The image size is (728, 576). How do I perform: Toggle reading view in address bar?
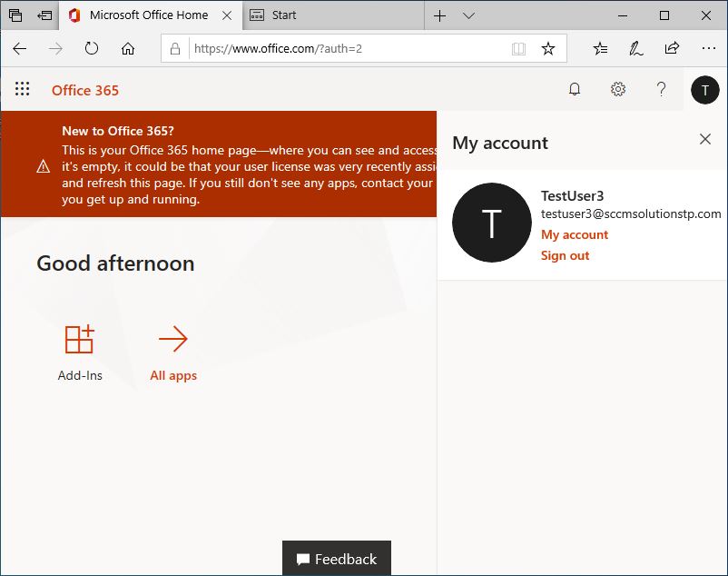(x=519, y=49)
